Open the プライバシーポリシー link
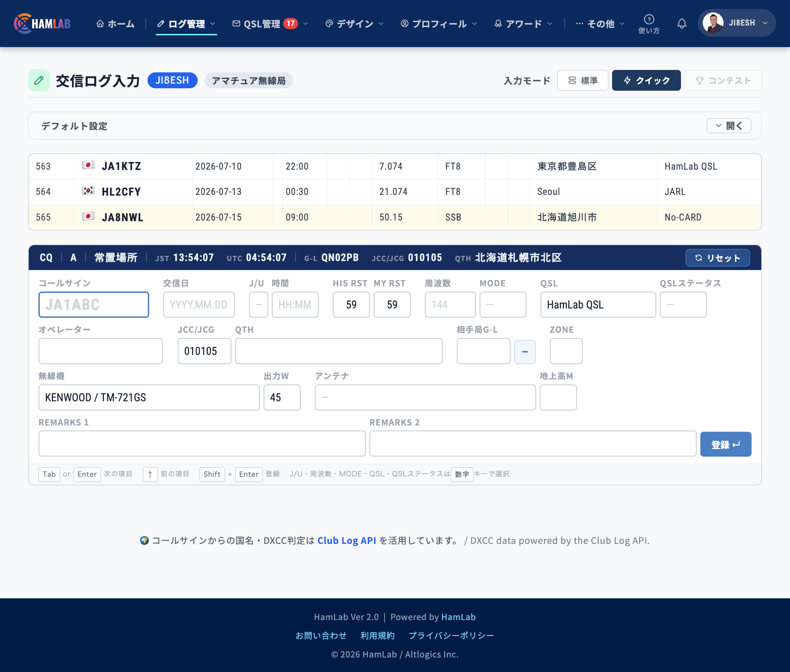Image resolution: width=790 pixels, height=672 pixels. click(x=451, y=635)
